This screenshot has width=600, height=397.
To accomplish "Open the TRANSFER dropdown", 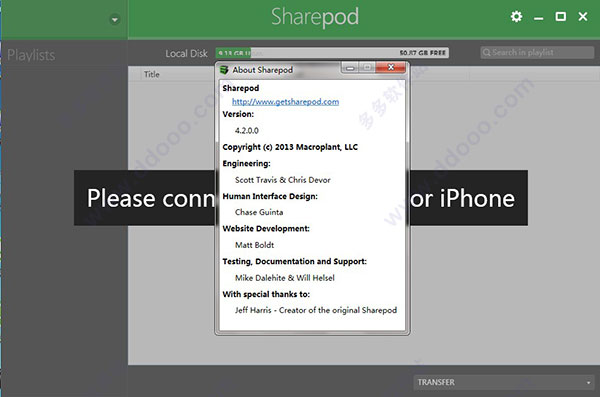I will 504,382.
